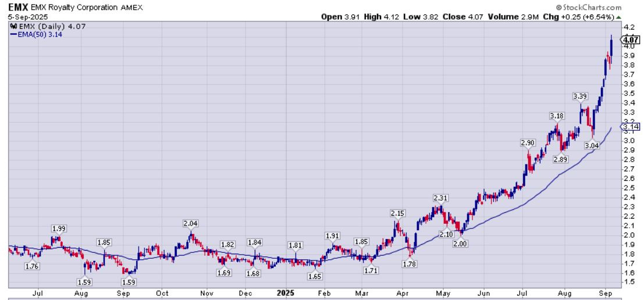This screenshot has height=300, width=644.
Task: Click the 2.0 price axis label
Action: (629, 235)
